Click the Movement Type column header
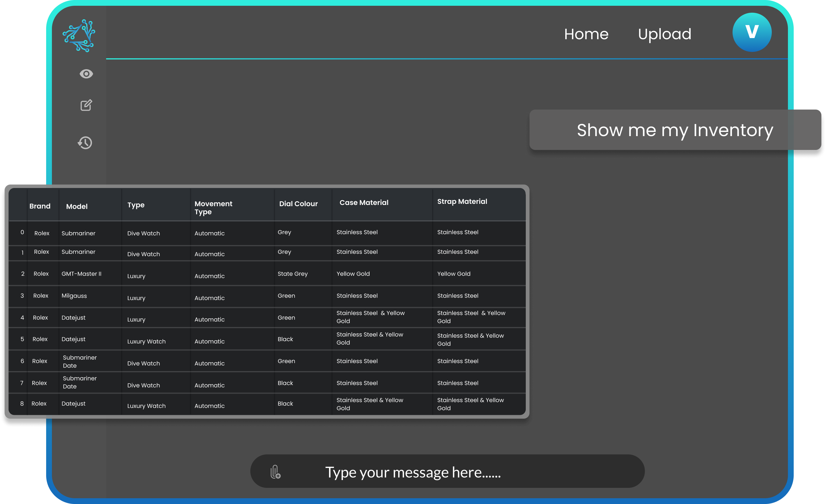The width and height of the screenshot is (826, 504). (213, 208)
